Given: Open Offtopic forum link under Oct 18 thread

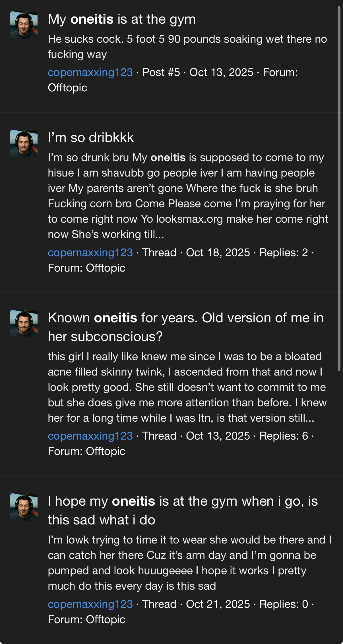Looking at the screenshot, I should 106,268.
